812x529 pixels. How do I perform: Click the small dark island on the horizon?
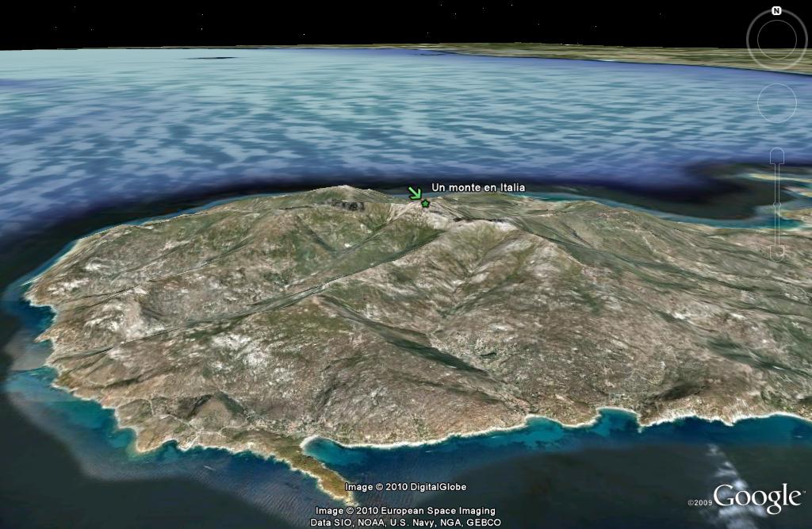(211, 58)
